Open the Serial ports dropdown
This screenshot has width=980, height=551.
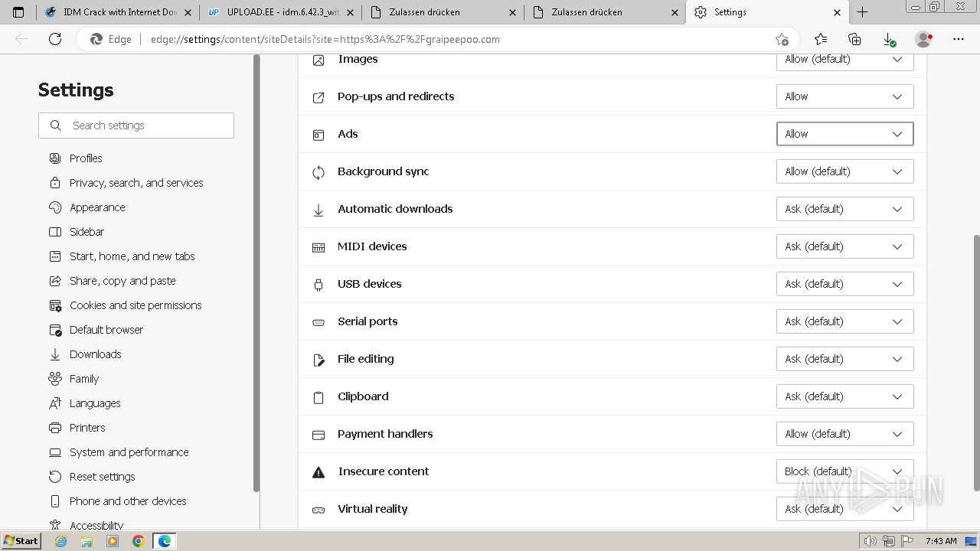click(x=844, y=321)
